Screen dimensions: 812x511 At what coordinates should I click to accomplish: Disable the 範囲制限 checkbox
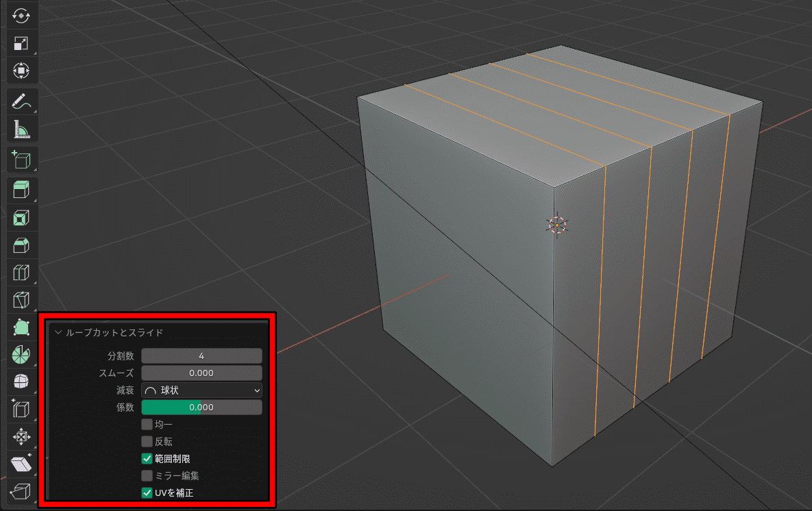tap(147, 459)
